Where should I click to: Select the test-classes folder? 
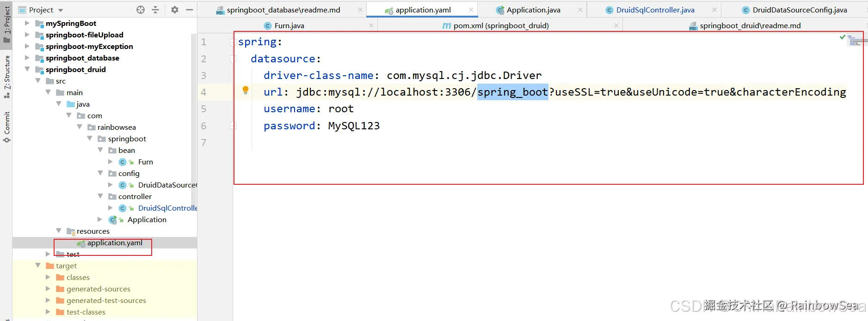point(86,312)
